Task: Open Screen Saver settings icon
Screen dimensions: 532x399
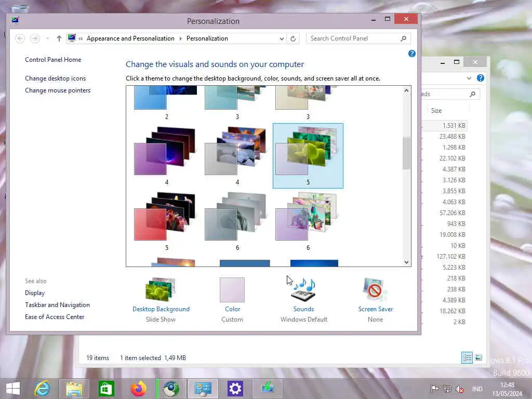Action: tap(375, 290)
